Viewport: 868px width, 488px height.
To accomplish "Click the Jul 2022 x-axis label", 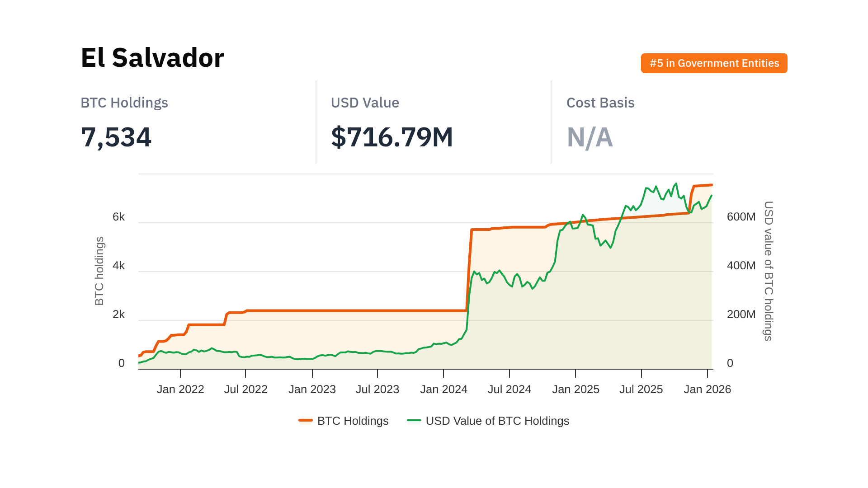I will 246,389.
